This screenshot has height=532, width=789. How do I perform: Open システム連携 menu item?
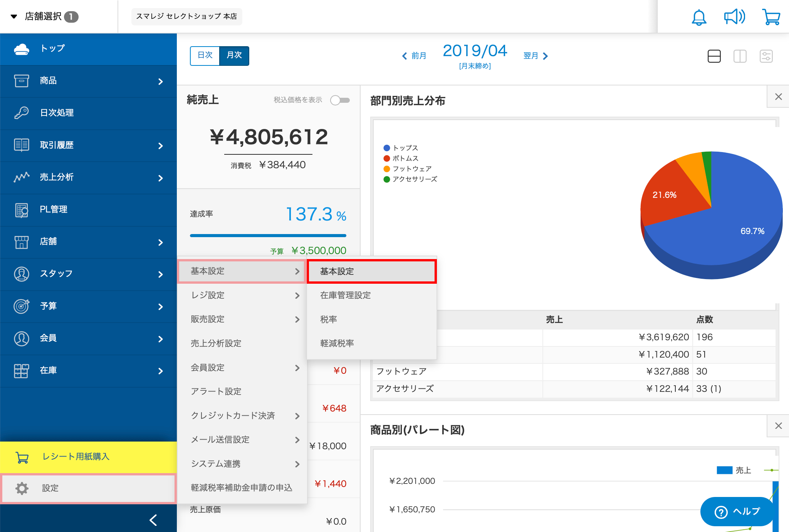[242, 464]
